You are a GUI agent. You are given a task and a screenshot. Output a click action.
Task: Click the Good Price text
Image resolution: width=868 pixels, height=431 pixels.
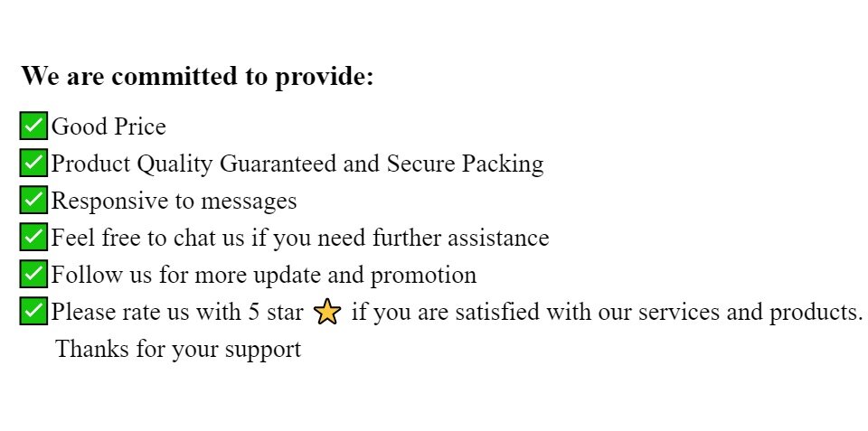108,126
